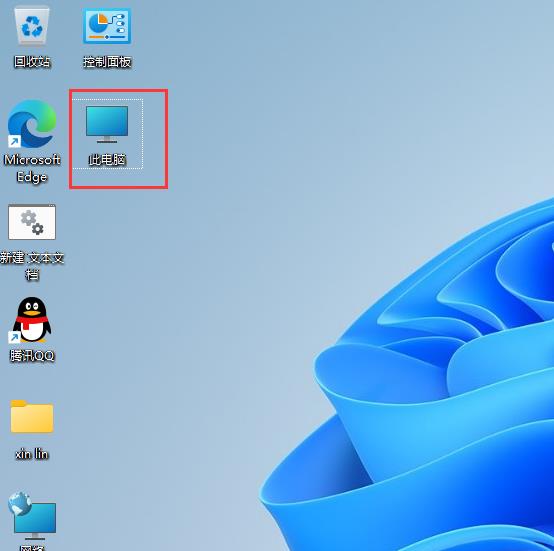Click the 新建 文本文档 file name label
Viewport: 554px width, 551px height.
[32, 266]
